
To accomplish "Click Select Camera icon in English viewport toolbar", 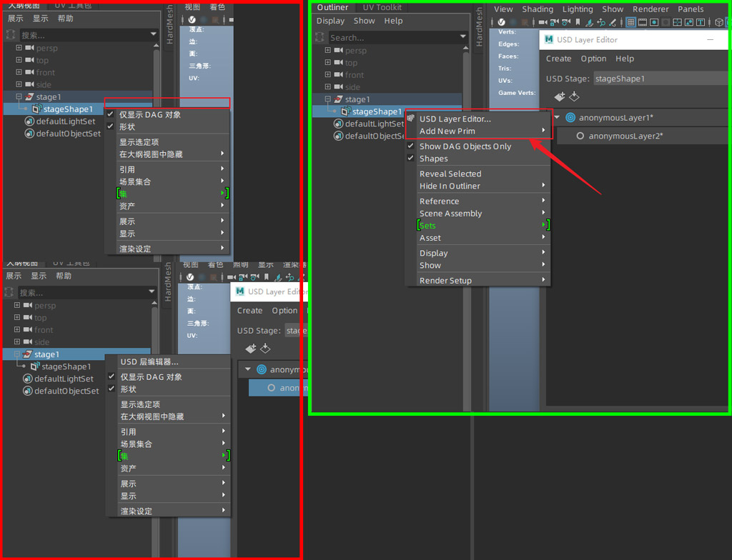I will click(543, 22).
